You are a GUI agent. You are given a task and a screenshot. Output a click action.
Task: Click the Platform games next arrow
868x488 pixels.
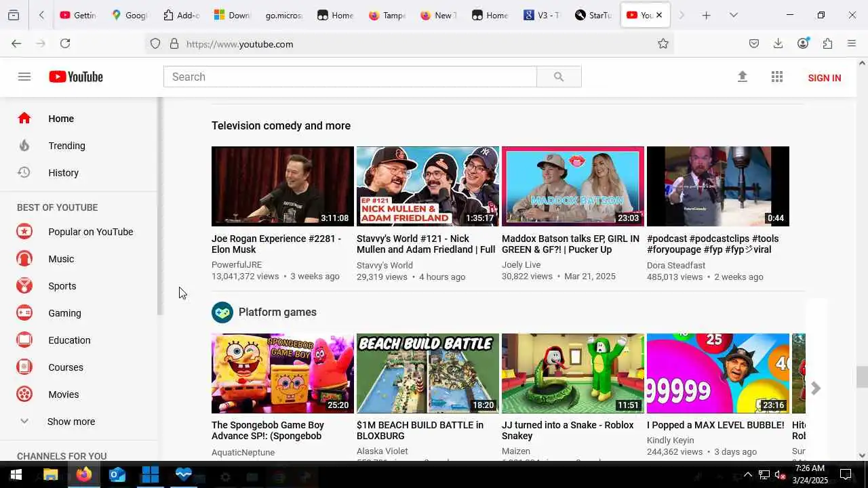(x=816, y=388)
